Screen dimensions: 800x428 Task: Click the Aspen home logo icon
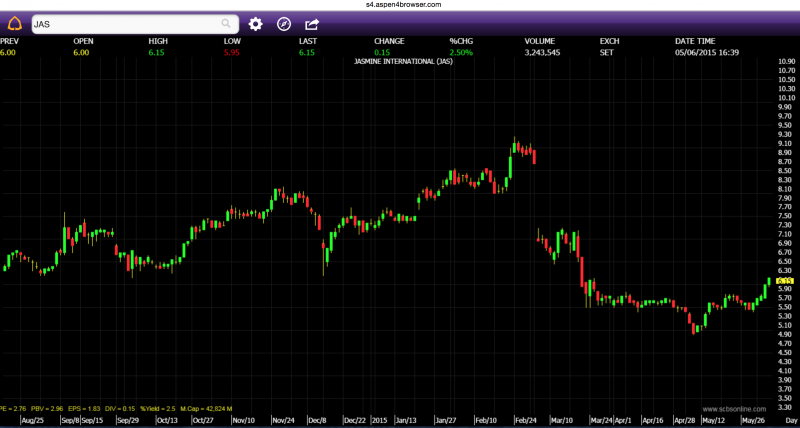coord(13,23)
